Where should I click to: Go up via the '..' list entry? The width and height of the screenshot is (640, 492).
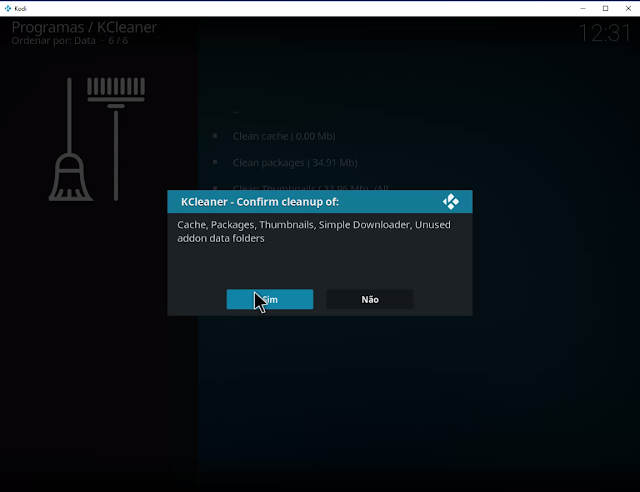click(236, 111)
